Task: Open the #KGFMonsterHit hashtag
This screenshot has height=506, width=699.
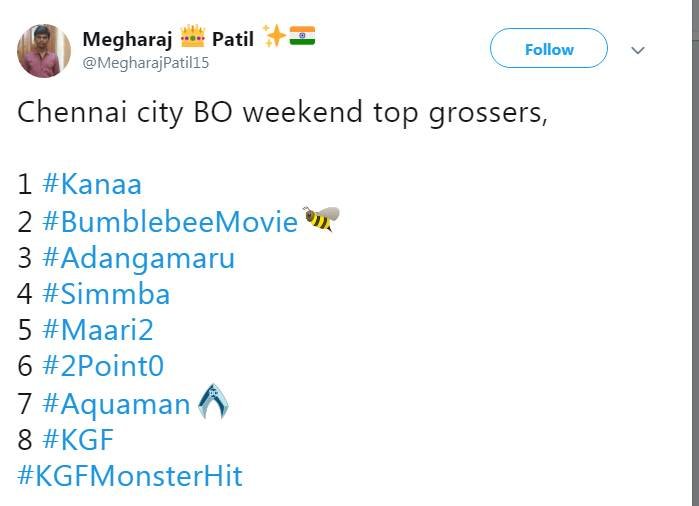Action: 130,475
